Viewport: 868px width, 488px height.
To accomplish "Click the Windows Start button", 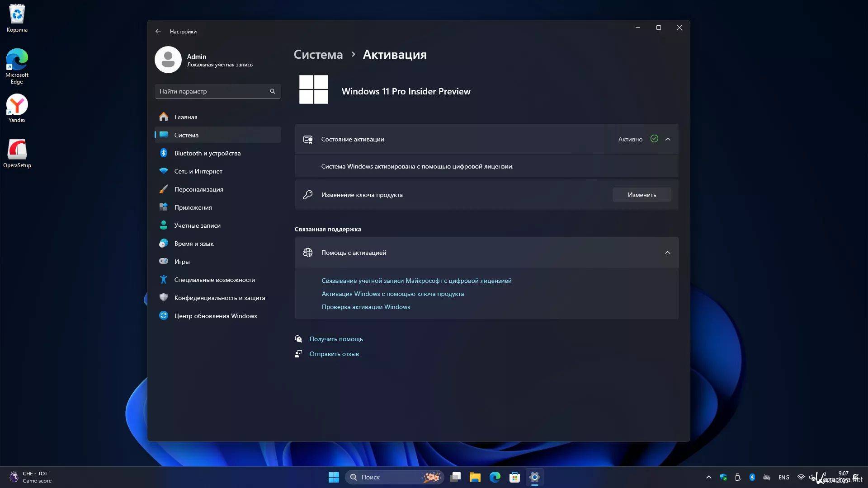I will tap(334, 477).
